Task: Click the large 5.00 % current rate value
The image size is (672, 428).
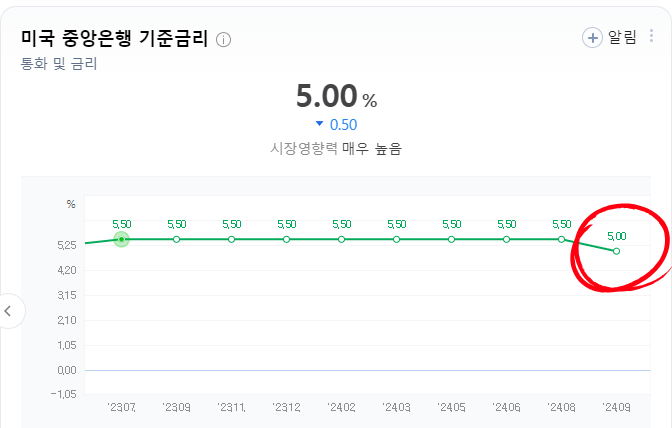Action: coord(336,97)
